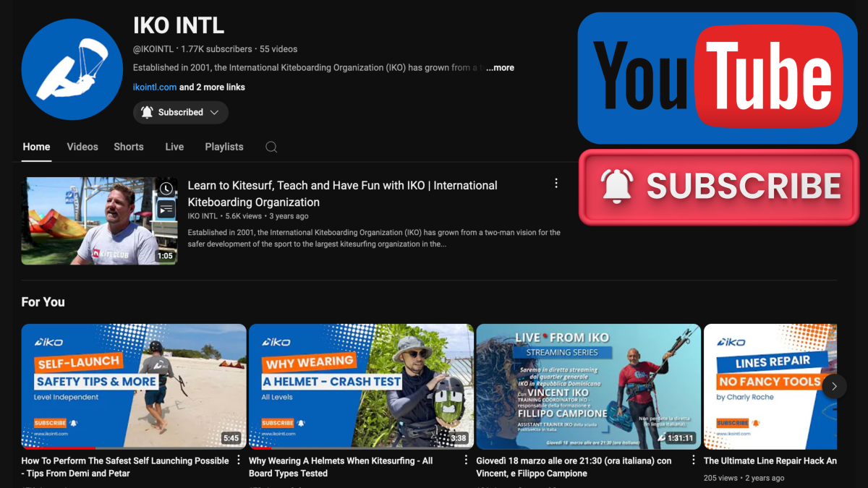Show next videos in For You carousel
The height and width of the screenshot is (488, 868).
click(834, 386)
